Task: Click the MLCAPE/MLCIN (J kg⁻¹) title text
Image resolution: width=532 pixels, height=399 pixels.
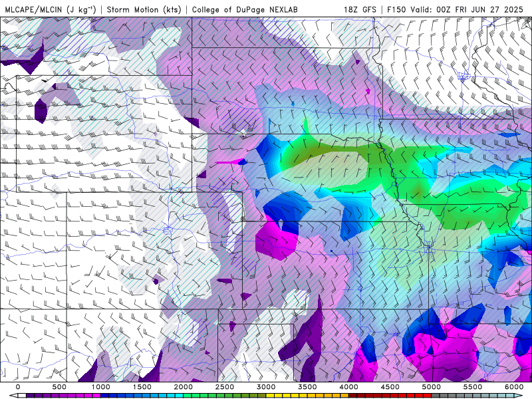Action: pos(51,9)
